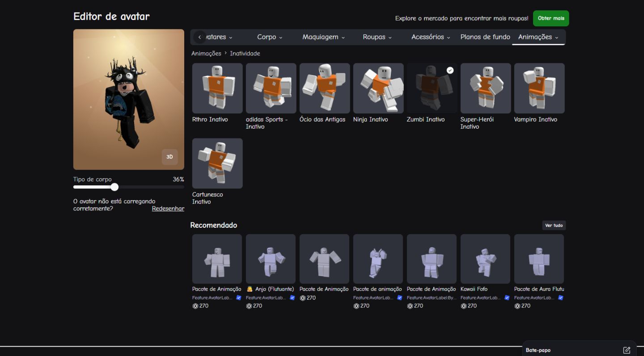Open the Pacote de Aura Flutu item
The width and height of the screenshot is (644, 356).
[x=539, y=259]
